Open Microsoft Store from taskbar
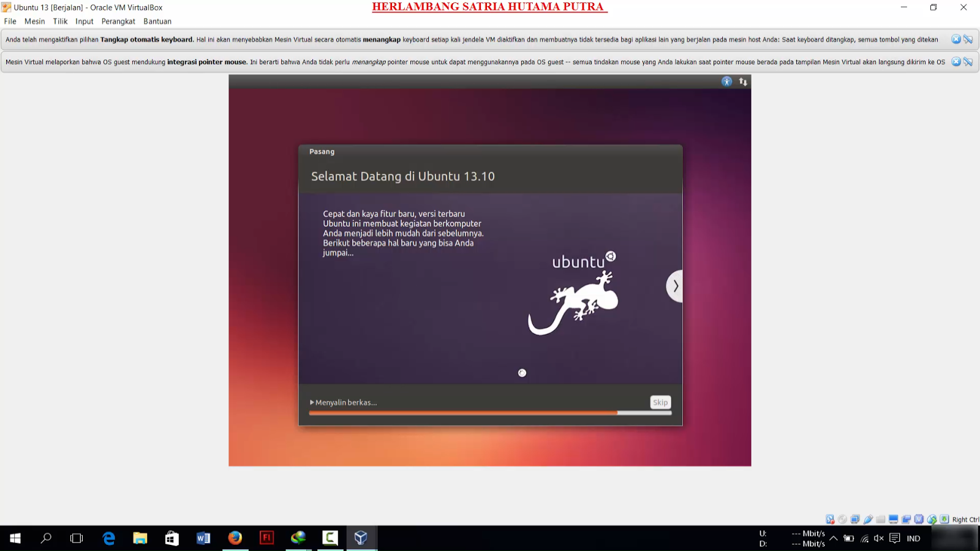 pyautogui.click(x=172, y=538)
